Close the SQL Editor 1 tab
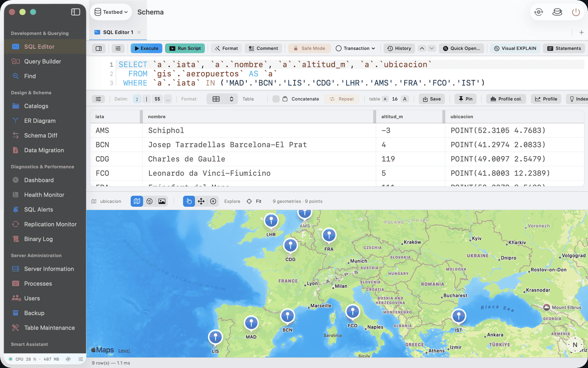 click(139, 32)
